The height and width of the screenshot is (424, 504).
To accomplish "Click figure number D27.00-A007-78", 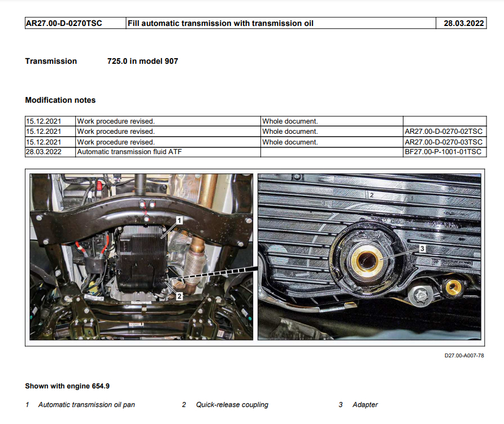I will click(x=464, y=356).
